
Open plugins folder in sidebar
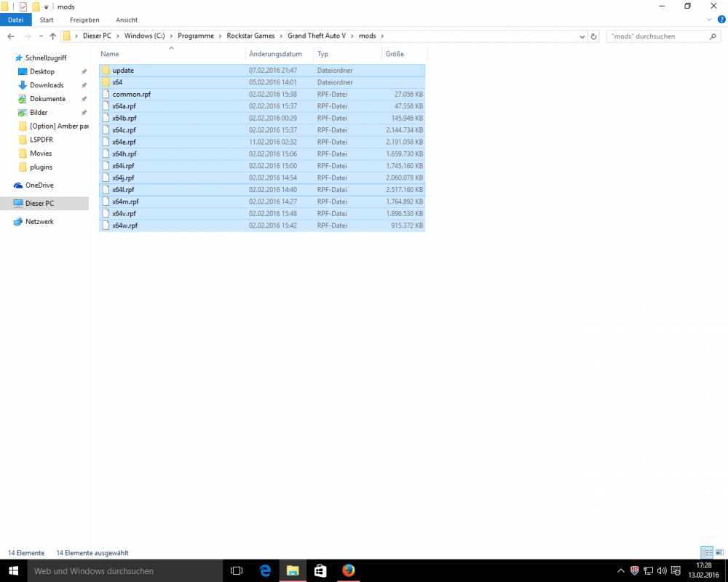tap(41, 167)
